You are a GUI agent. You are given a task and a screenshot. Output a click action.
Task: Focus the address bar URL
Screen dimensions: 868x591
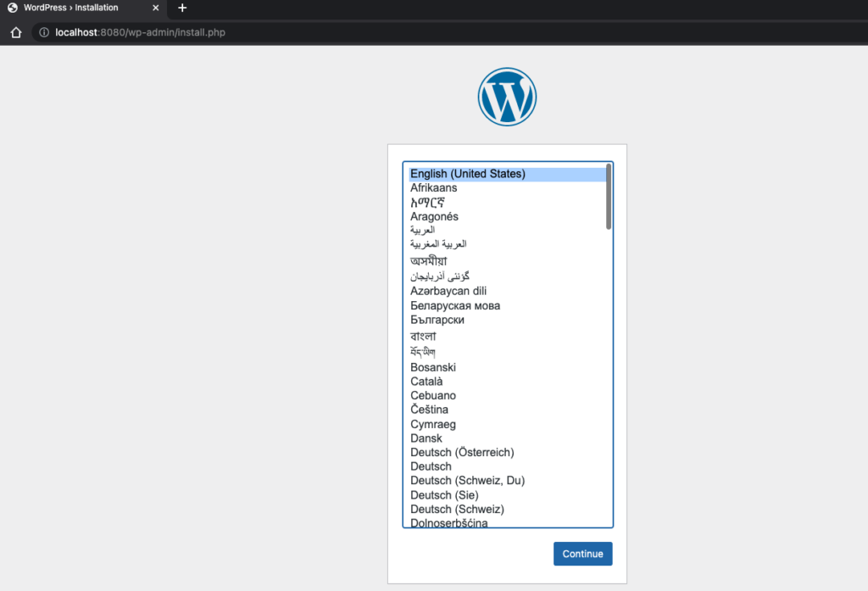[140, 32]
